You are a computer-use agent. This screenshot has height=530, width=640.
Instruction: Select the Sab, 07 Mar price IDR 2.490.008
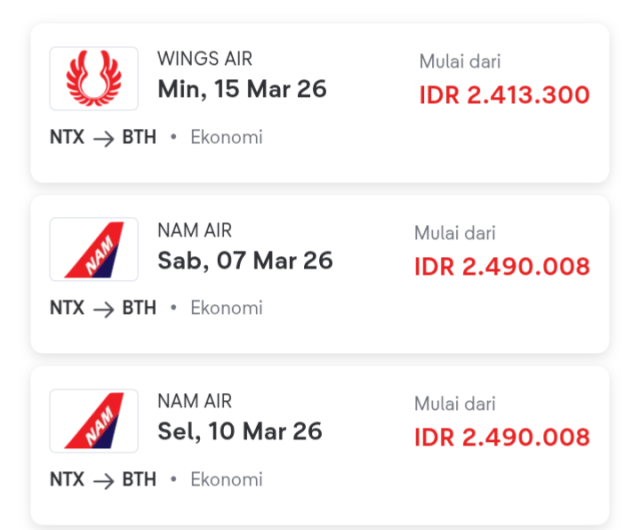pyautogui.click(x=502, y=267)
